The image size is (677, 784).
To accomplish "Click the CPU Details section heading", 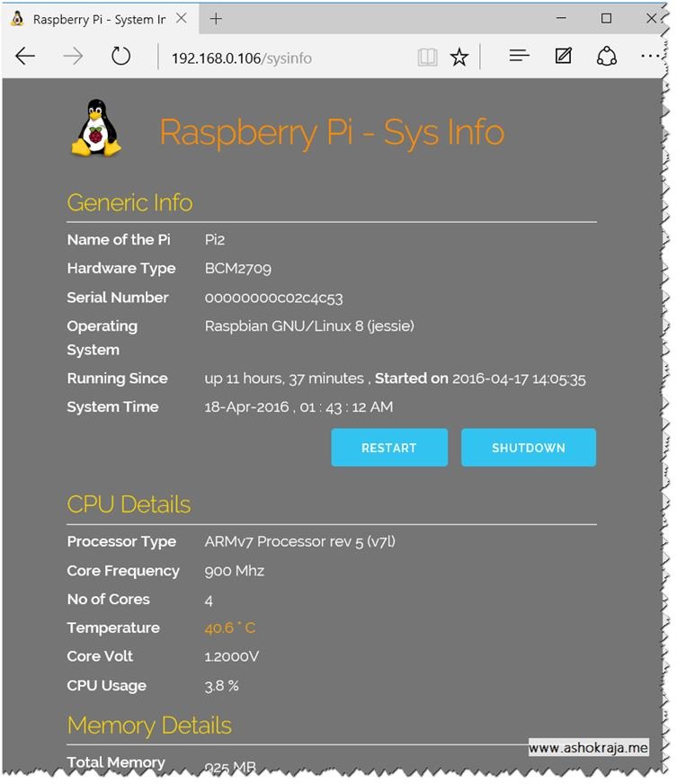I will pos(129,504).
